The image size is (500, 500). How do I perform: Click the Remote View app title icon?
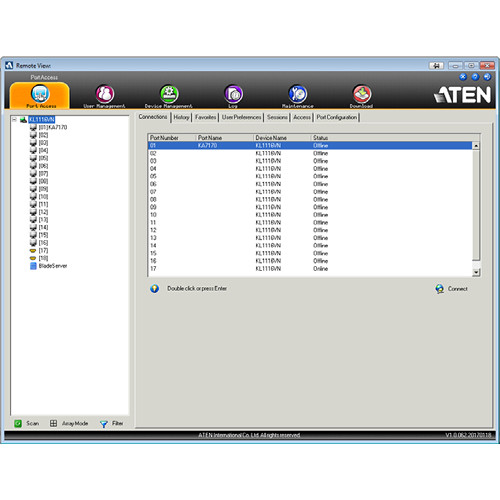point(9,65)
